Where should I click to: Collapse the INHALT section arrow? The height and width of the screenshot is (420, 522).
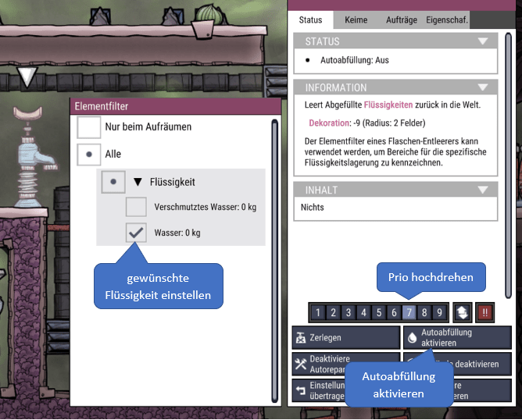[483, 190]
